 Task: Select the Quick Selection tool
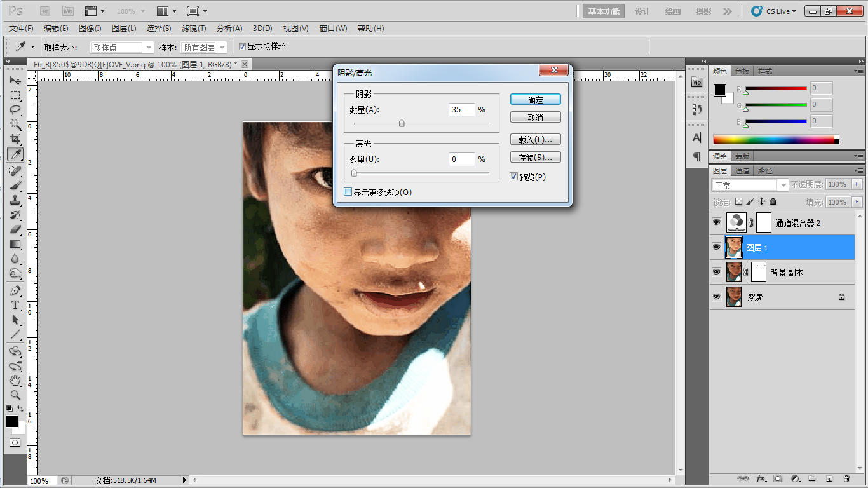pos(15,125)
